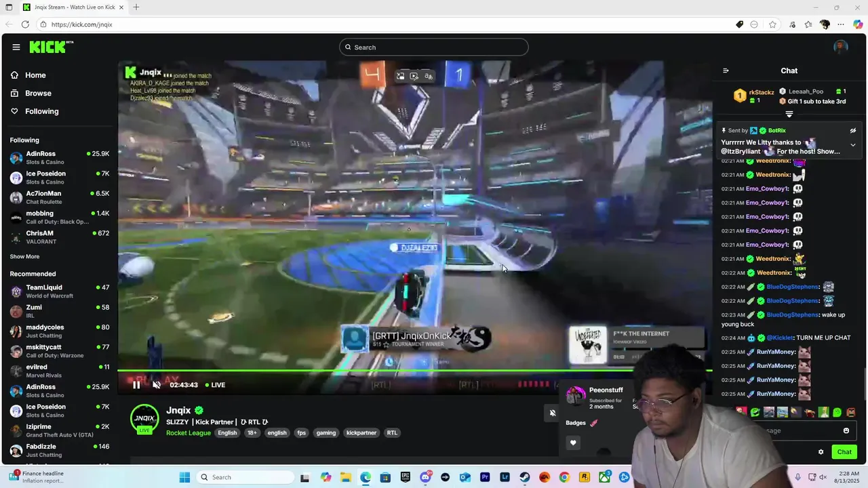This screenshot has height=488, width=868.
Task: Refresh the browser page
Action: (25, 24)
